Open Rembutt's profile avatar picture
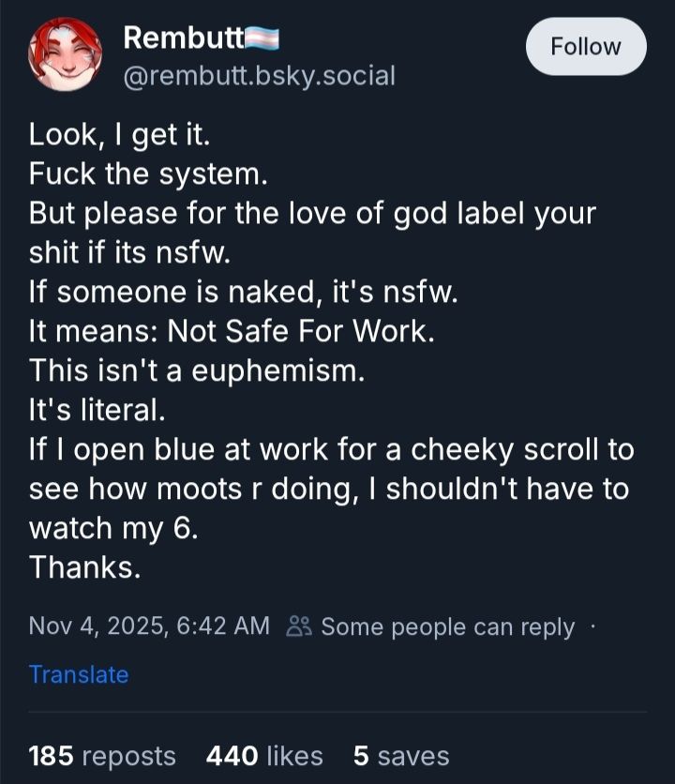The height and width of the screenshot is (784, 675). (x=64, y=54)
